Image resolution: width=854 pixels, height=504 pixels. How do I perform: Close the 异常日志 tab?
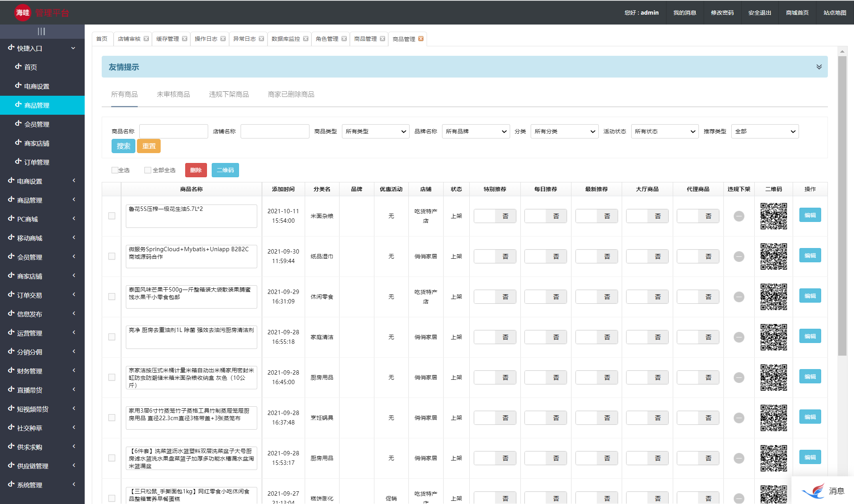262,39
